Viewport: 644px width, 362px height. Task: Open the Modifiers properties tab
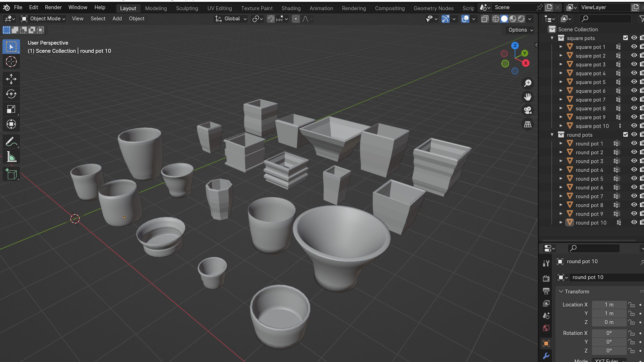click(x=546, y=356)
